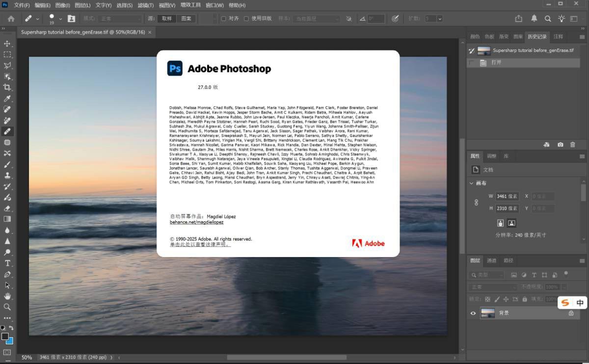
Task: Click the legal notices link 单击此处以查看法律声明
Action: tap(200, 244)
